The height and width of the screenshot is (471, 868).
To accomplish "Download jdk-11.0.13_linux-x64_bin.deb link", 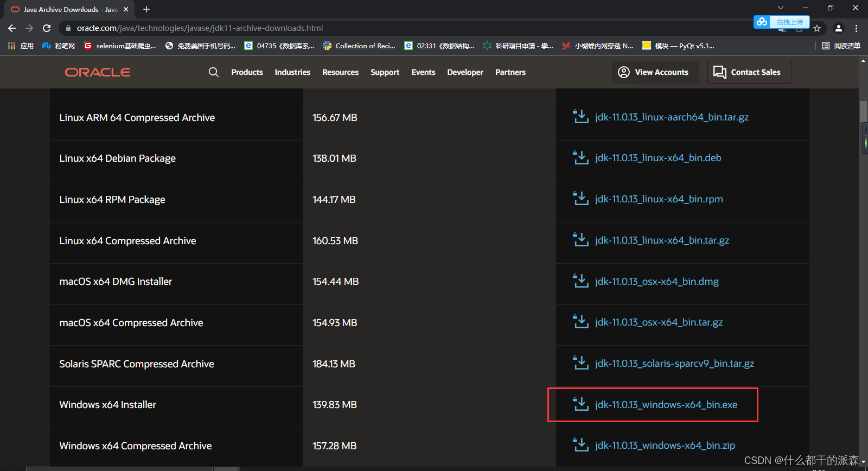I will click(658, 158).
